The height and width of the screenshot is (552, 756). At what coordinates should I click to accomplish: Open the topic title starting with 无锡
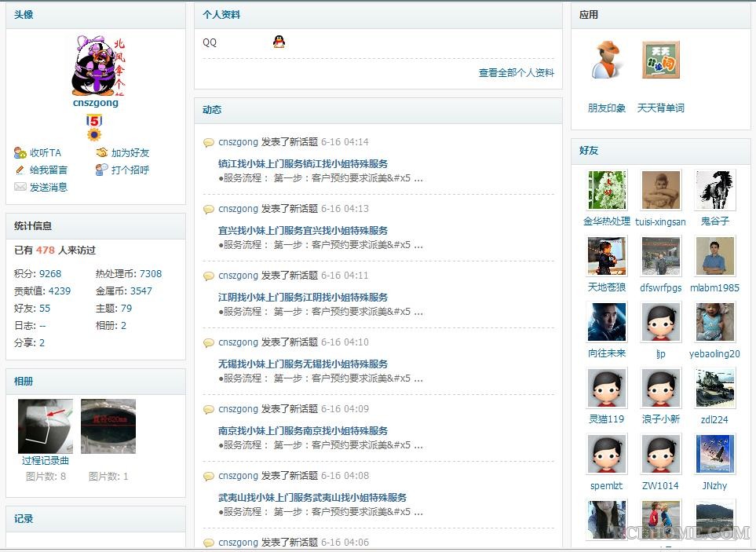pos(303,364)
